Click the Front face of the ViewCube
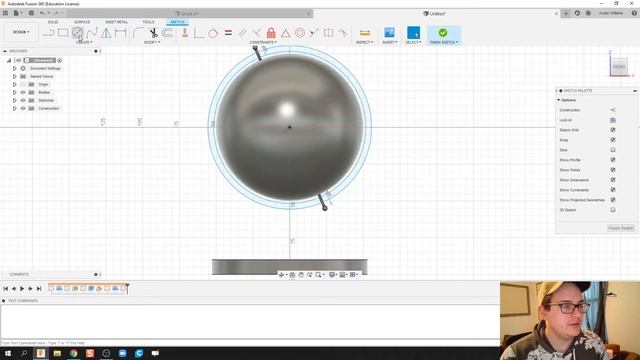 (619, 67)
